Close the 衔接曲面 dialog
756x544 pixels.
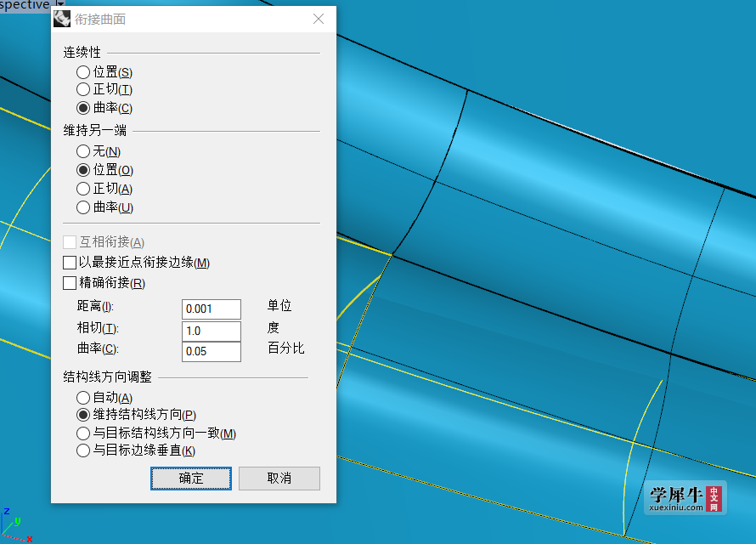coord(319,19)
